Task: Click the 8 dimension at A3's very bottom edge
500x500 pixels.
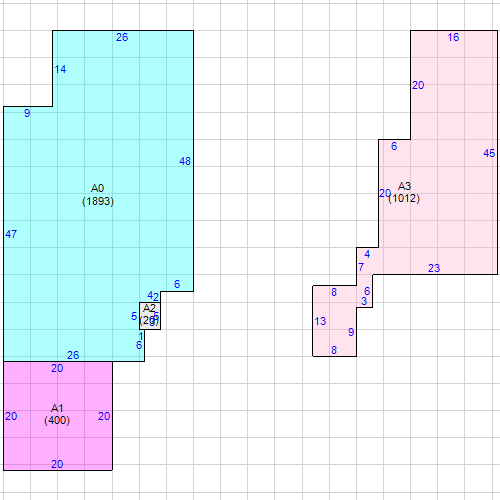Action: point(334,350)
